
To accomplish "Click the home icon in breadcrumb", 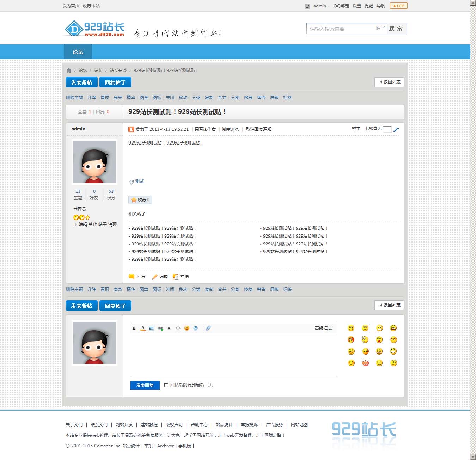I will click(69, 70).
